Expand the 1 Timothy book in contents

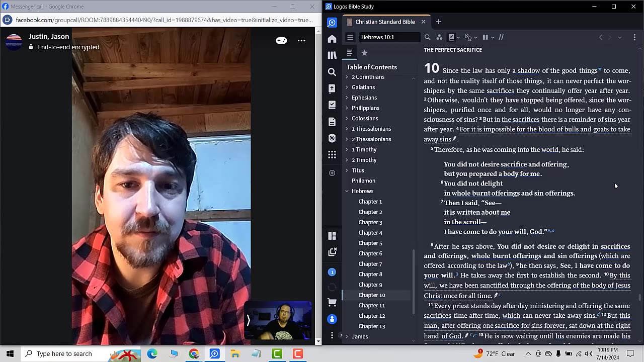click(347, 149)
